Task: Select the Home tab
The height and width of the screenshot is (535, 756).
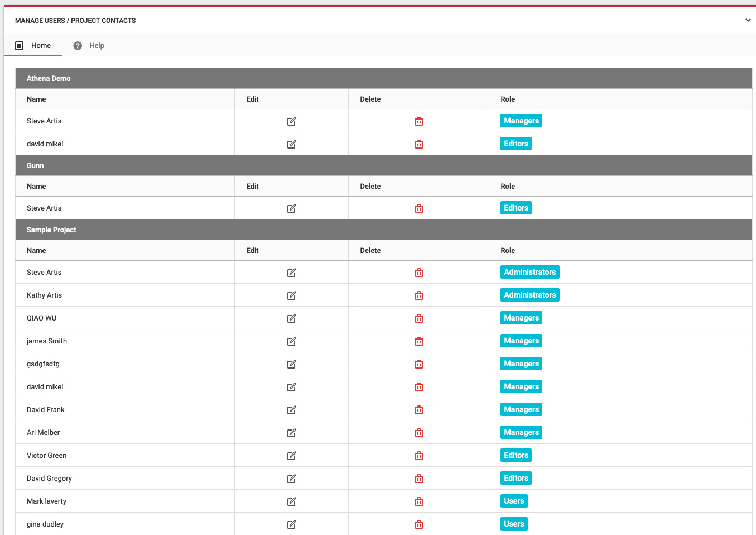Action: coord(33,46)
